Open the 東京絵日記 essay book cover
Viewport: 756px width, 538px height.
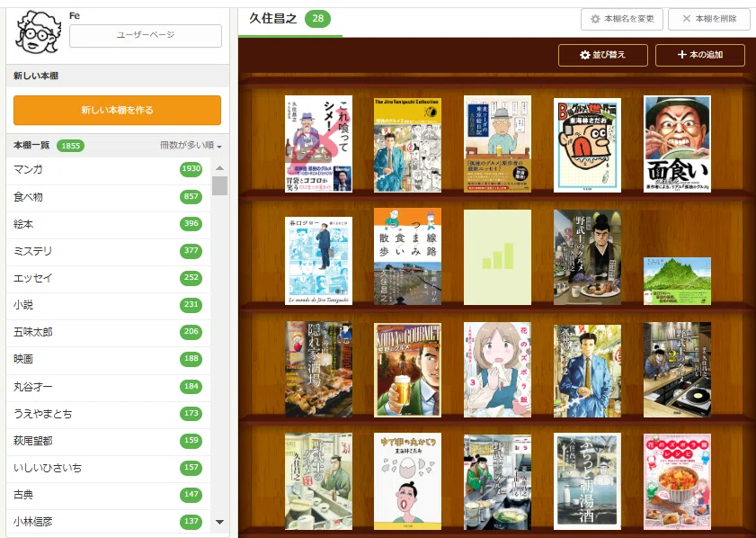[x=497, y=144]
